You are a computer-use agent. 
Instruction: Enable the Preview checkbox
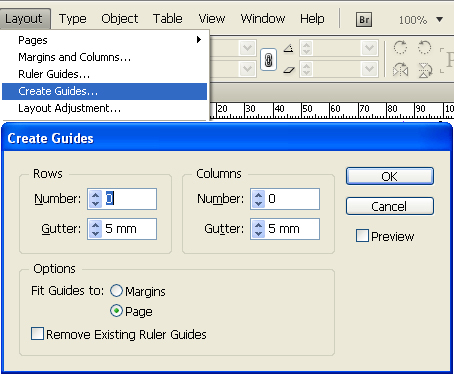coord(362,236)
